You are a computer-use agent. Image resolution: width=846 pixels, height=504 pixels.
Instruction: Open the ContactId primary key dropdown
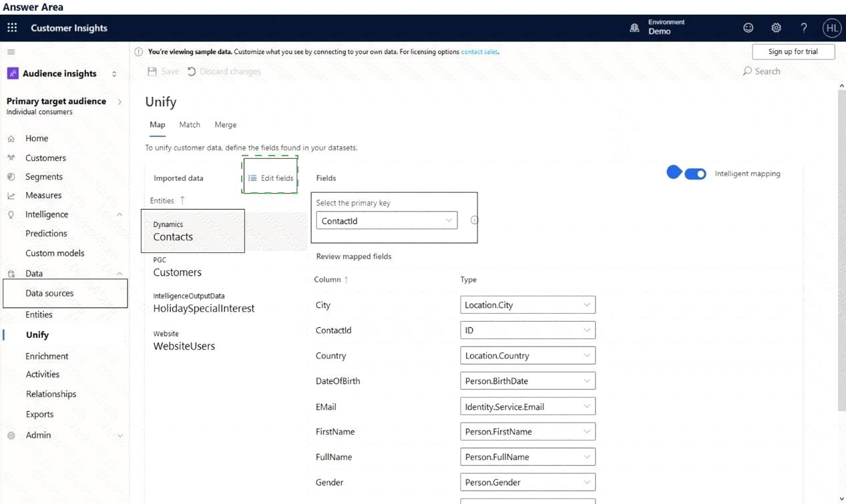click(x=386, y=221)
